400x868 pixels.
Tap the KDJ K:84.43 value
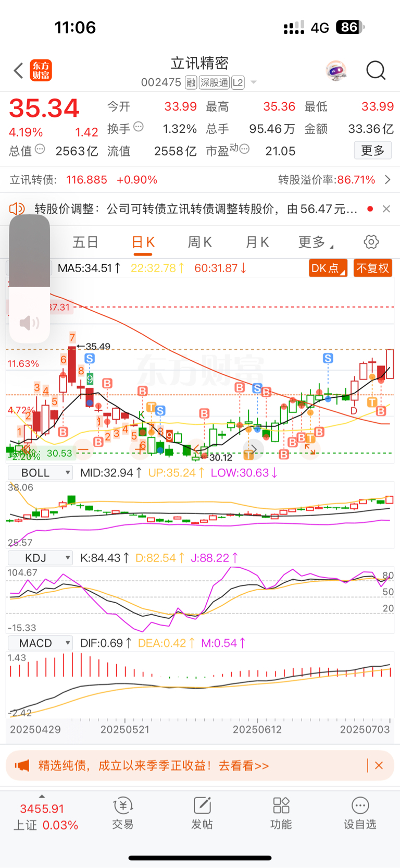105,558
